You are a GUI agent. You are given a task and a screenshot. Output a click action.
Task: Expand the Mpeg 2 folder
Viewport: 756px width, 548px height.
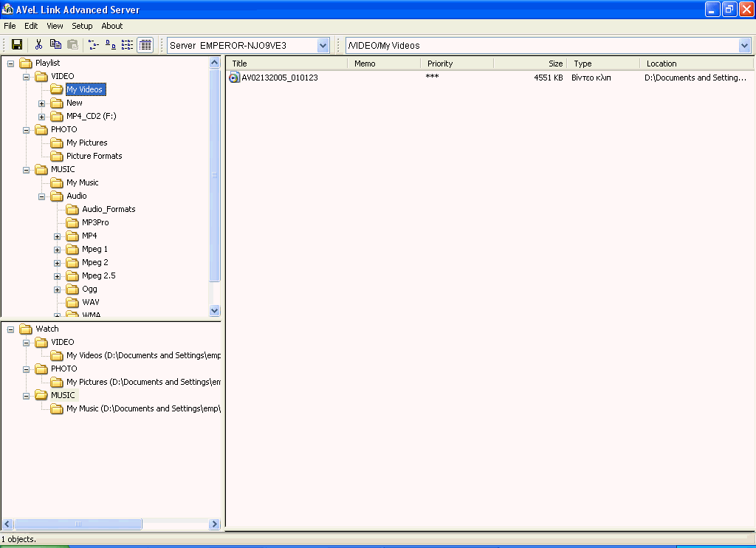[x=57, y=263]
